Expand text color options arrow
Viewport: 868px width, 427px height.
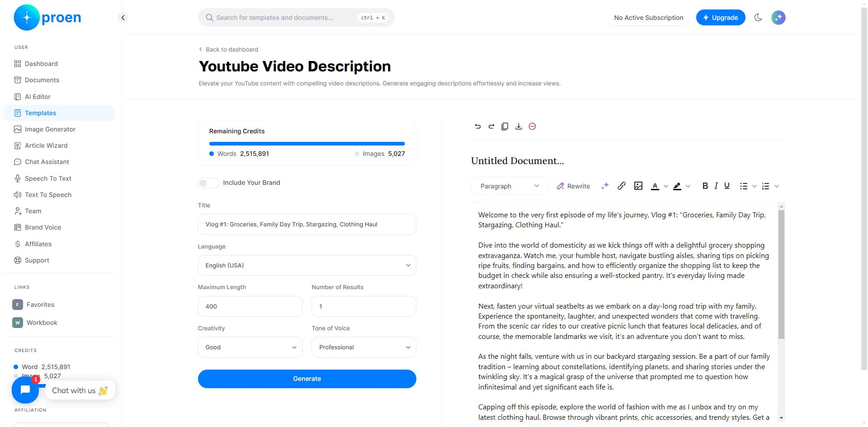[x=665, y=186]
